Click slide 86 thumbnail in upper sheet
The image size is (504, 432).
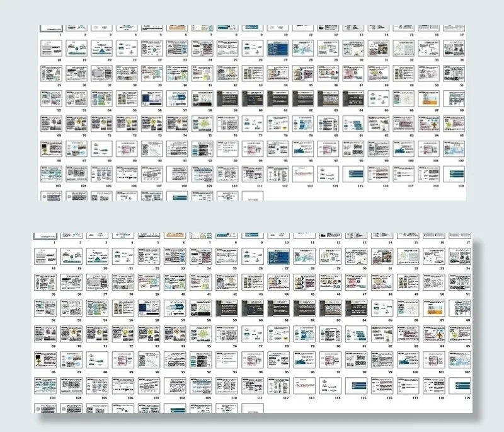coord(52,149)
